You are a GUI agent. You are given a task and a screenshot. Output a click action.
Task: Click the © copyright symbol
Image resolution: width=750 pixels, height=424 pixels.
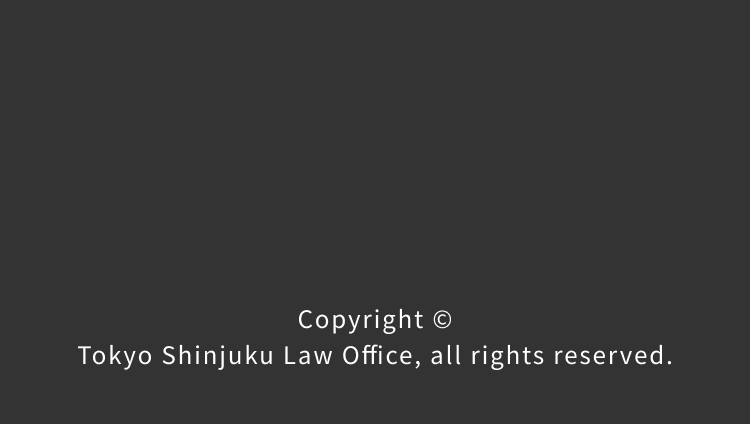(442, 320)
